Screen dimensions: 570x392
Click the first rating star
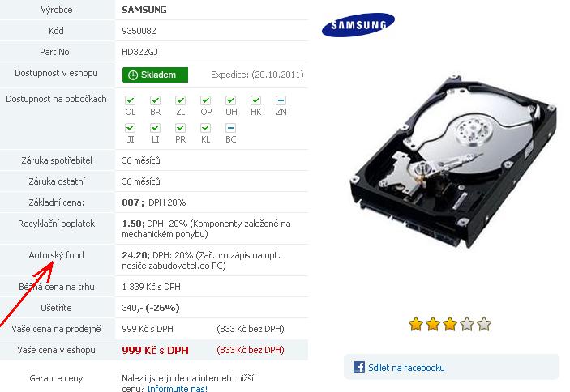click(416, 324)
